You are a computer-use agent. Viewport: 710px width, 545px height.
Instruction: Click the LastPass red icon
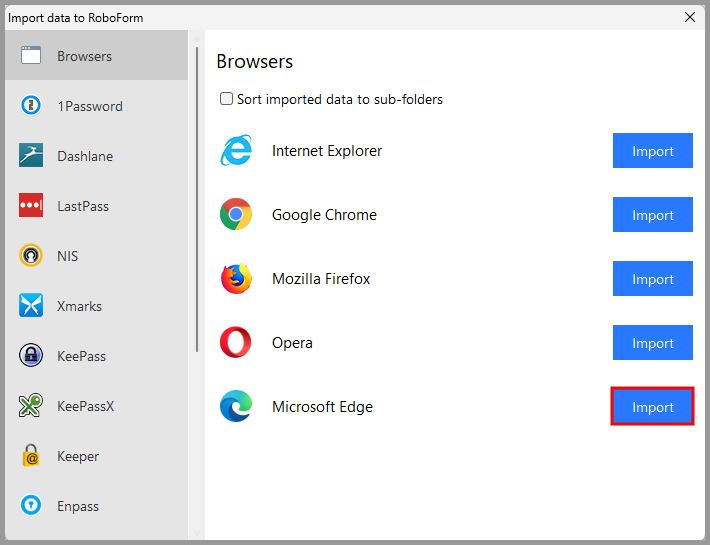click(31, 206)
